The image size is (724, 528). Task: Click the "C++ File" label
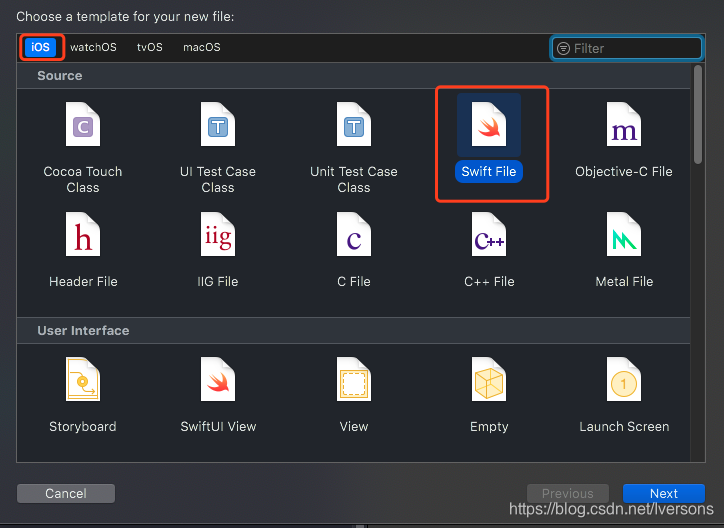pyautogui.click(x=489, y=282)
